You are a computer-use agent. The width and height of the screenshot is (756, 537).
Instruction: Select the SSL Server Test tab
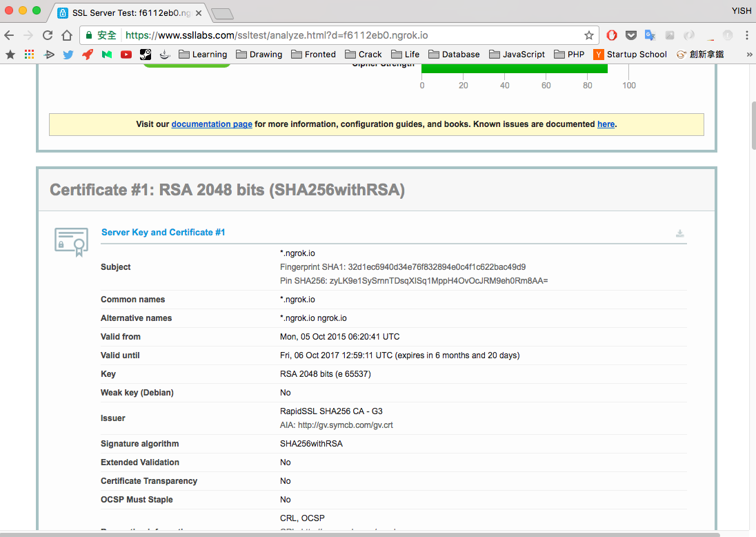click(x=126, y=13)
